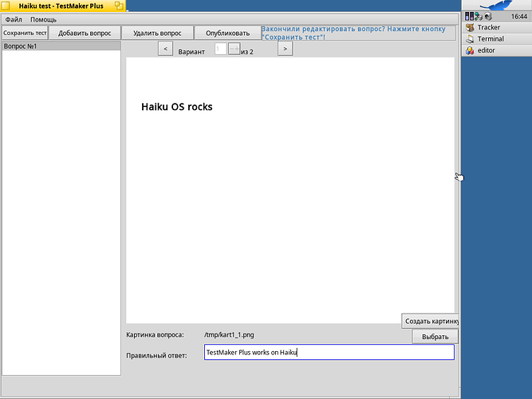The height and width of the screenshot is (399, 532).
Task: Focus the Правильный ответ input field
Action: [x=329, y=352]
